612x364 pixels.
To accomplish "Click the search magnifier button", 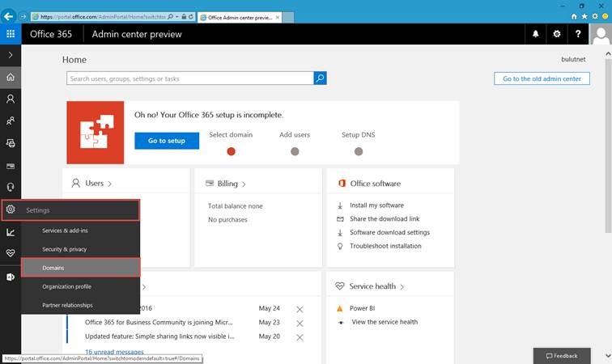I will [320, 78].
